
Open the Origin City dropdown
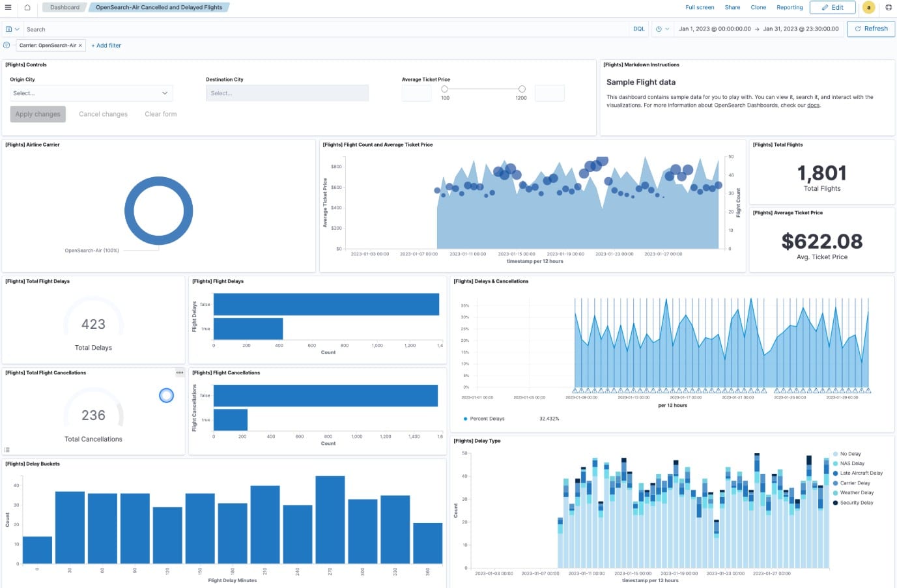point(91,93)
